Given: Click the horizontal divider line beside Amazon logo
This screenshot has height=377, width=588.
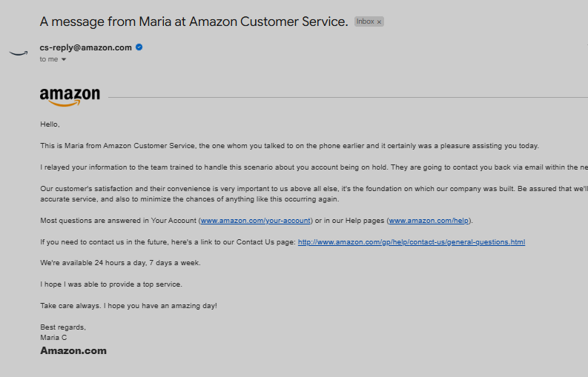Looking at the screenshot, I should 348,98.
